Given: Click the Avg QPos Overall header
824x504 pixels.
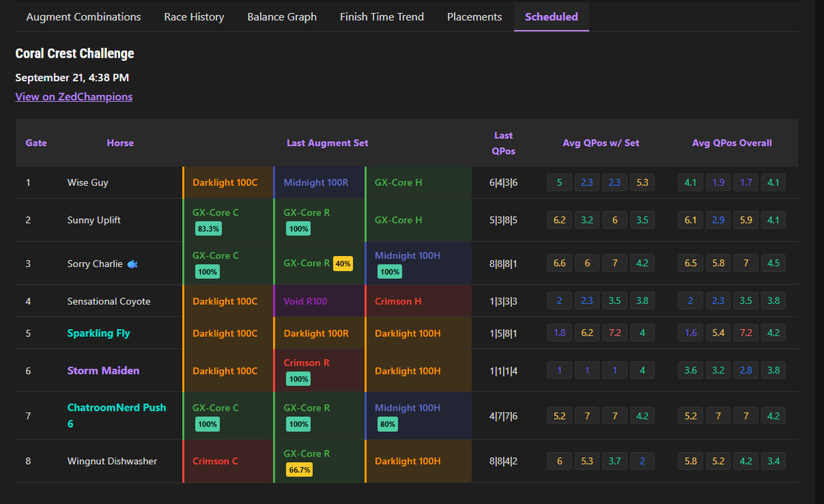Looking at the screenshot, I should (x=732, y=143).
